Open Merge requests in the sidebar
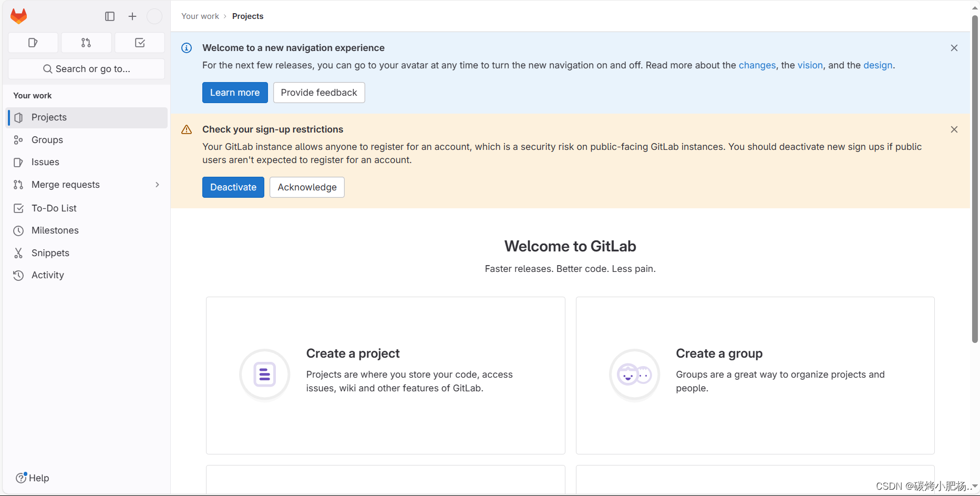 (x=87, y=185)
